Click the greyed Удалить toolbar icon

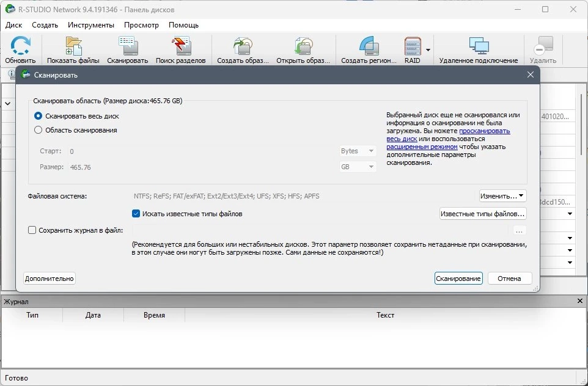coord(543,49)
